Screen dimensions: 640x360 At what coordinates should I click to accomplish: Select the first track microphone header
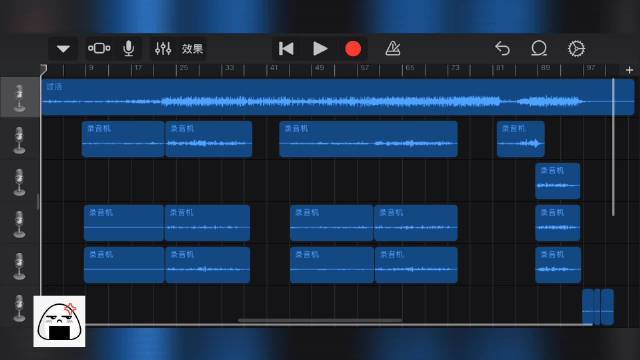coord(19,98)
